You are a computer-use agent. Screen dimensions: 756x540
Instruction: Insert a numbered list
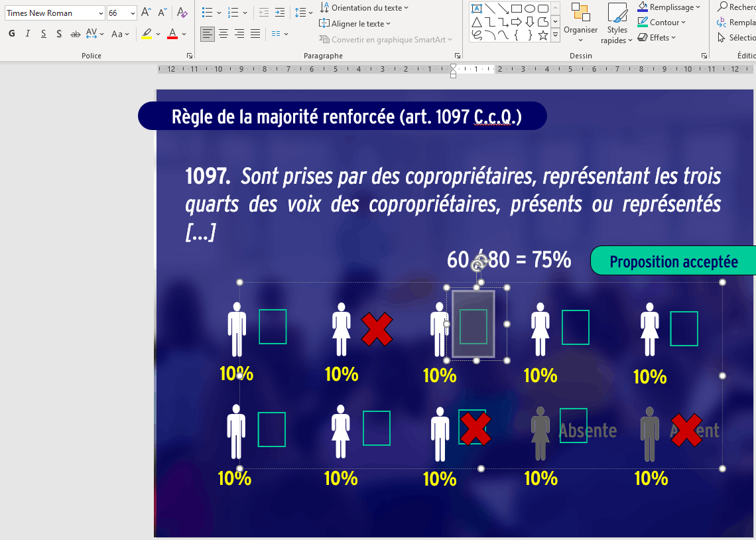233,13
